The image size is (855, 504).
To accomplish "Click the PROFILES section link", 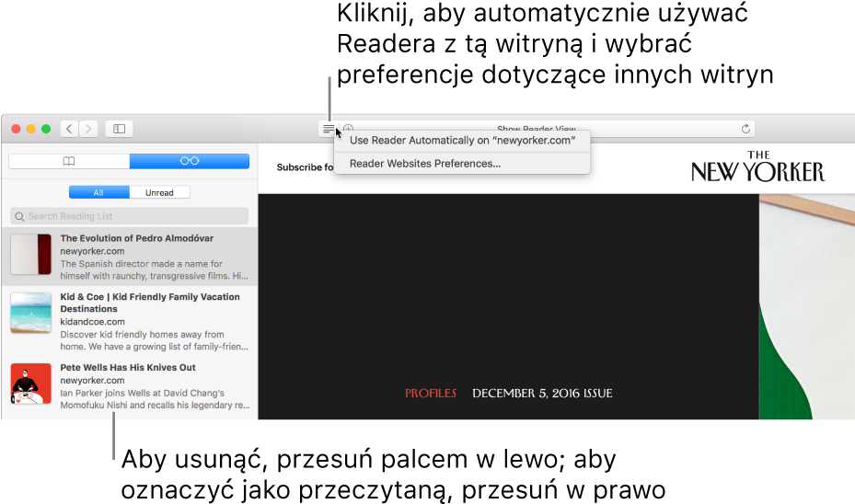I will click(x=430, y=394).
